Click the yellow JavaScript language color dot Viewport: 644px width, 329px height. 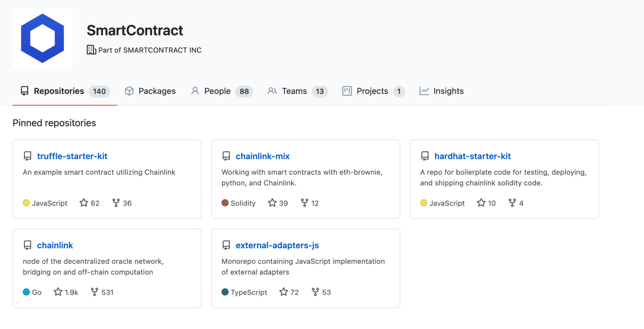coord(26,203)
